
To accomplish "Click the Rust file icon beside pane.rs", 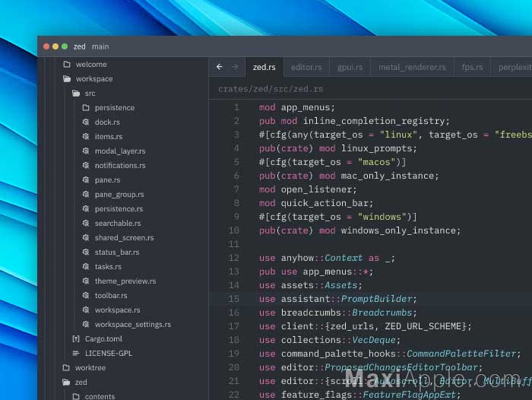I will coord(86,179).
